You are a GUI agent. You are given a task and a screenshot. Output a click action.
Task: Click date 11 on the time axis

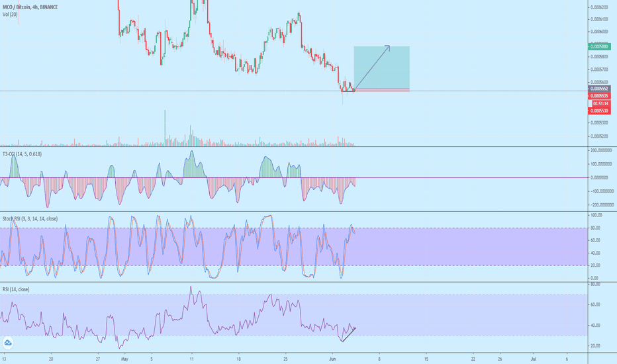click(x=191, y=359)
